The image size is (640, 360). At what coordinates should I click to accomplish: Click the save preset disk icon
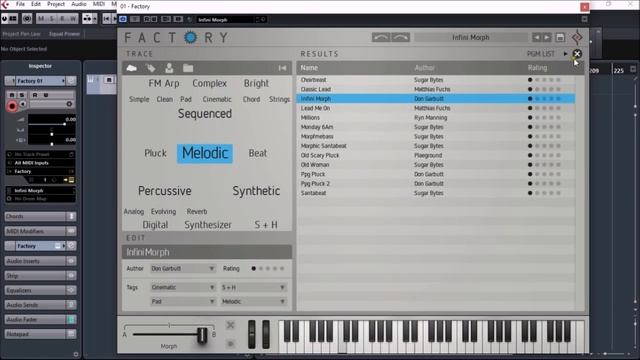tap(560, 38)
